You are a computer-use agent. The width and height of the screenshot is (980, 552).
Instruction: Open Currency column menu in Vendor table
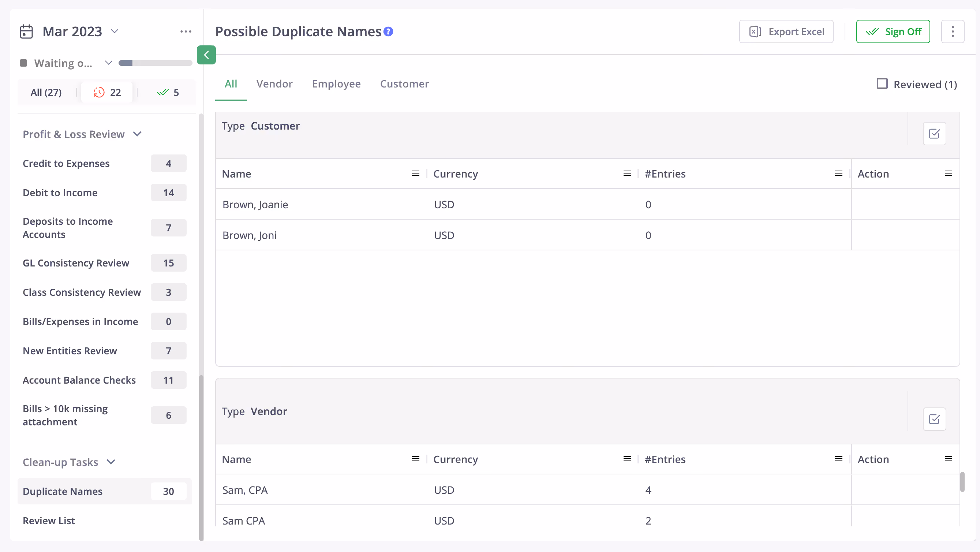[627, 459]
